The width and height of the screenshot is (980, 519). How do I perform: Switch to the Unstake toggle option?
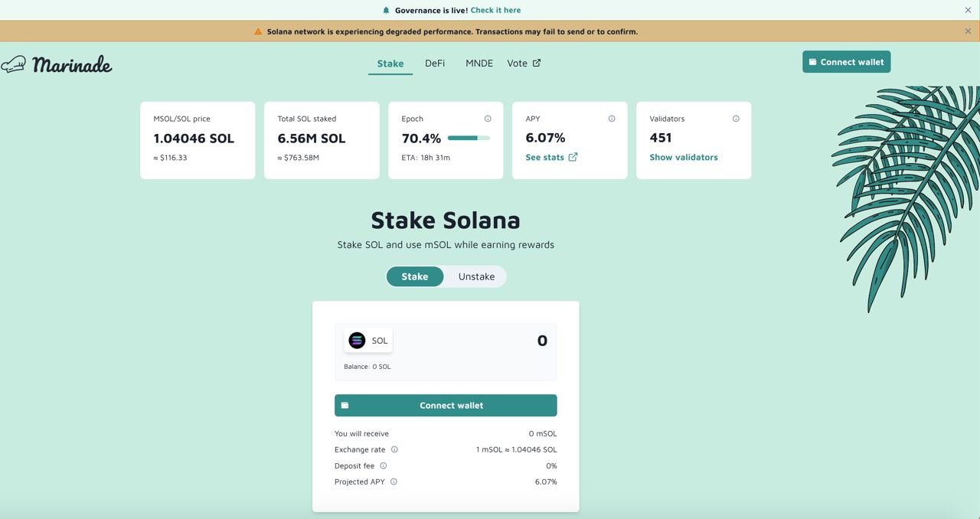click(476, 276)
